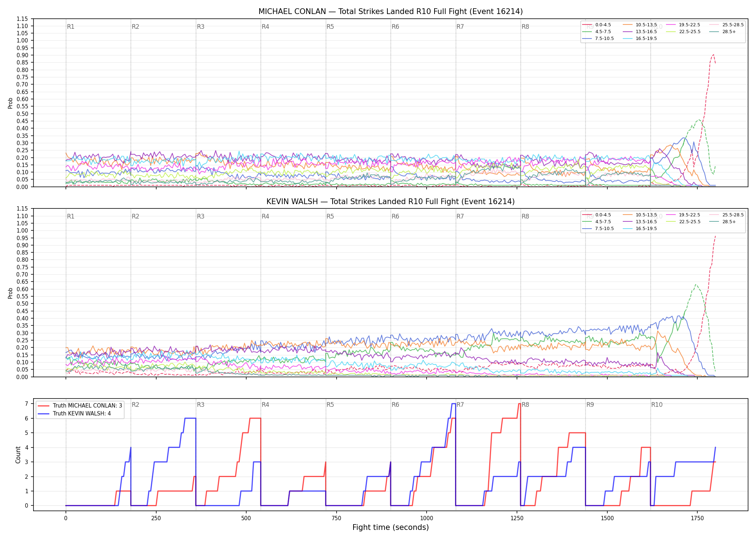Click the R1 round marker in Conlan chart
Image resolution: width=756 pixels, height=540 pixels.
pos(71,27)
